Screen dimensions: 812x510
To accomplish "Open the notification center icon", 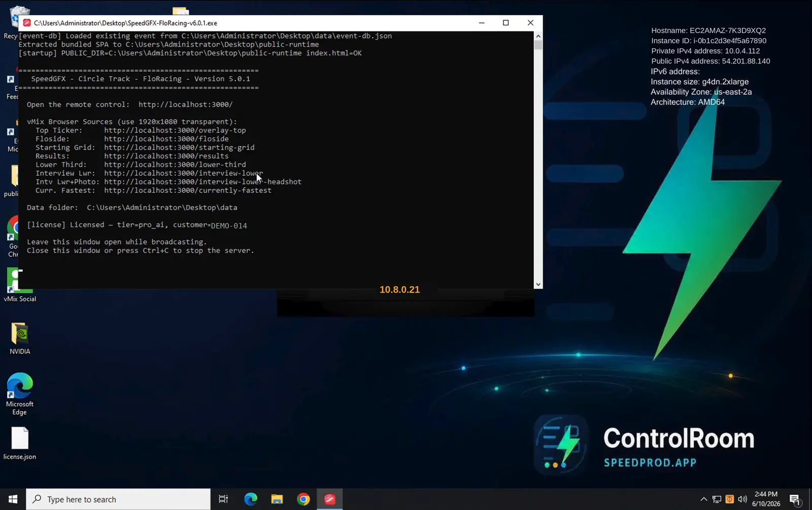I will pyautogui.click(x=795, y=499).
